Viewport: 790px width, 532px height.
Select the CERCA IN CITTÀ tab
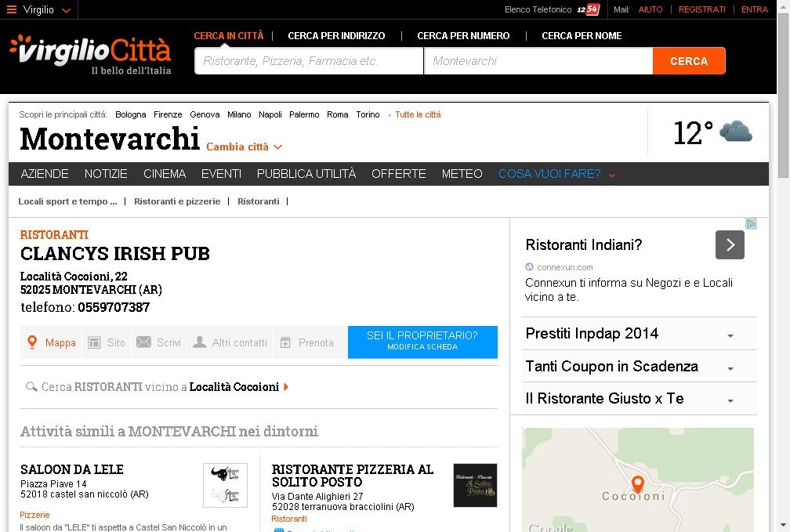229,36
